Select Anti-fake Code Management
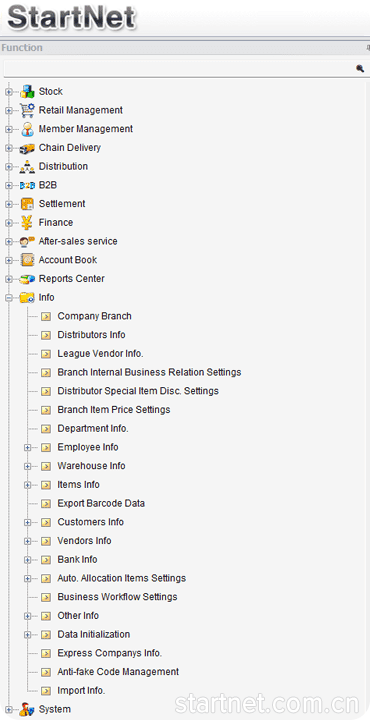 coord(118,672)
